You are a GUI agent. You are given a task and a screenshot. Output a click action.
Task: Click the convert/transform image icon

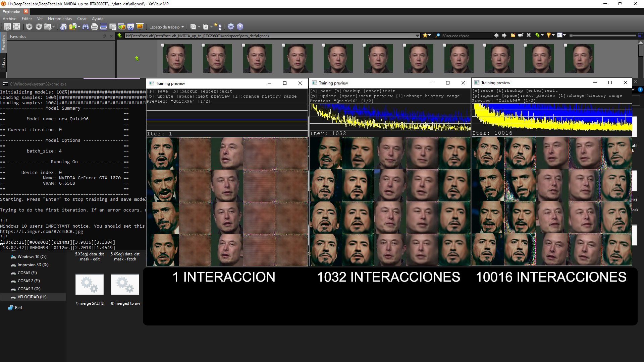click(48, 27)
